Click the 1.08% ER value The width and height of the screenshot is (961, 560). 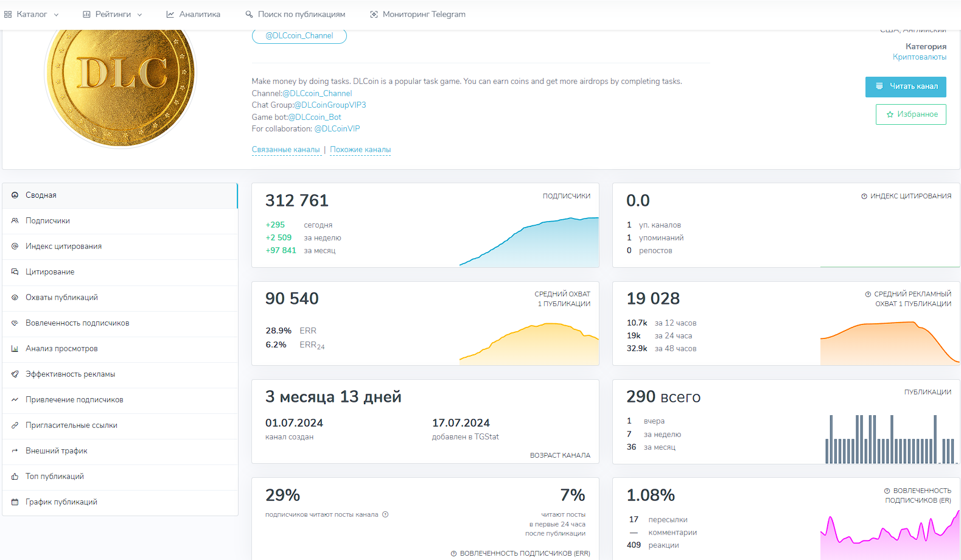tap(651, 495)
